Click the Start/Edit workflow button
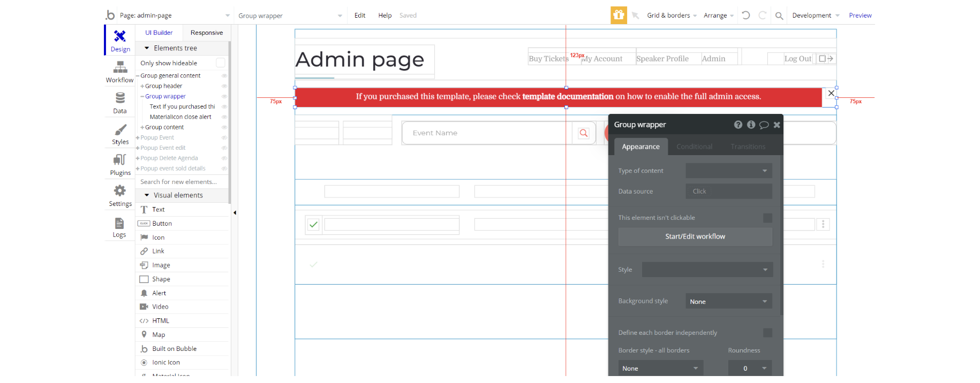 (695, 236)
